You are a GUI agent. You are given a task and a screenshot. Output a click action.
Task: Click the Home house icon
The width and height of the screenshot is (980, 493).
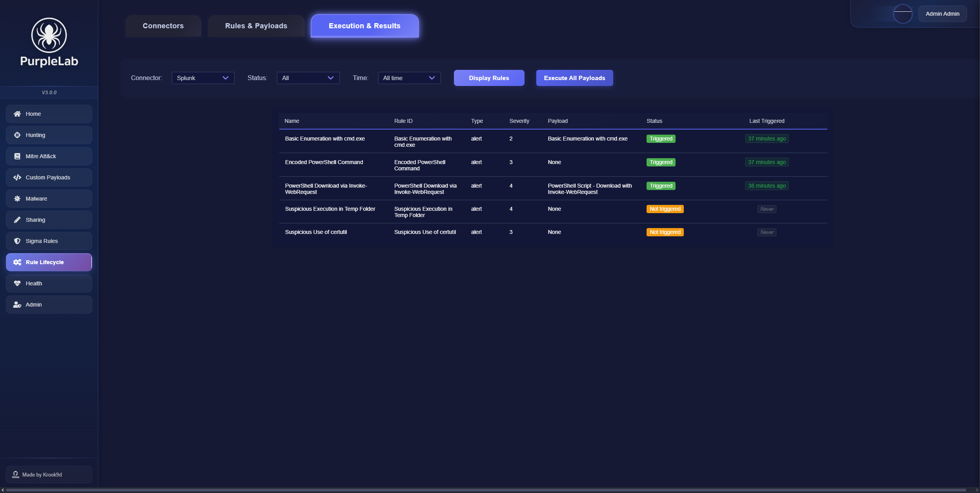(x=17, y=114)
